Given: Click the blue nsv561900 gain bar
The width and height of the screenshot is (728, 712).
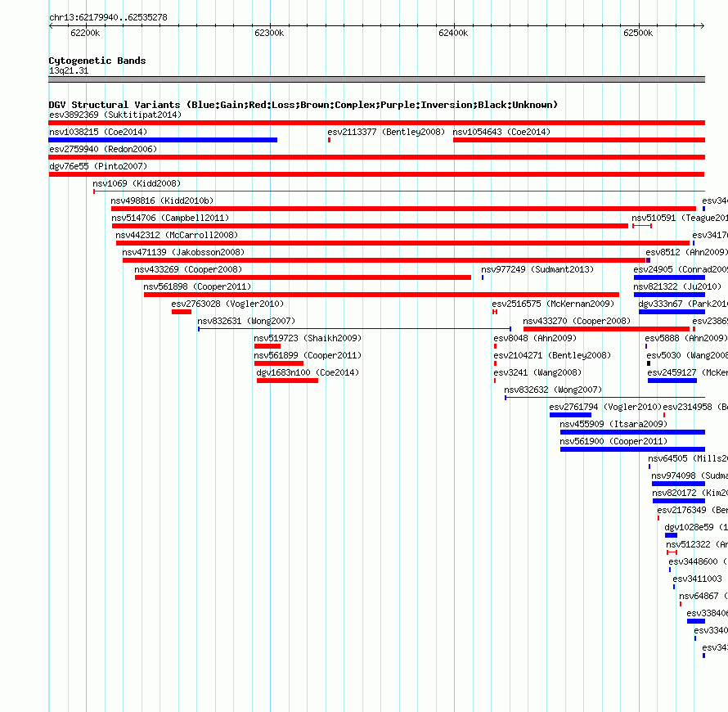Looking at the screenshot, I should click(632, 449).
